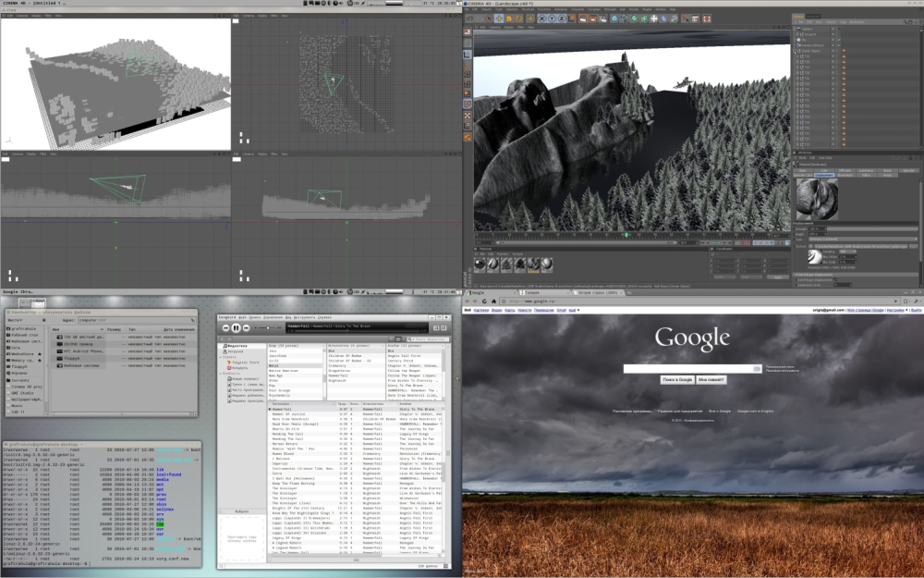Select the Scale tool in Cinema 4D toolbar
The image size is (924, 578).
(508, 18)
